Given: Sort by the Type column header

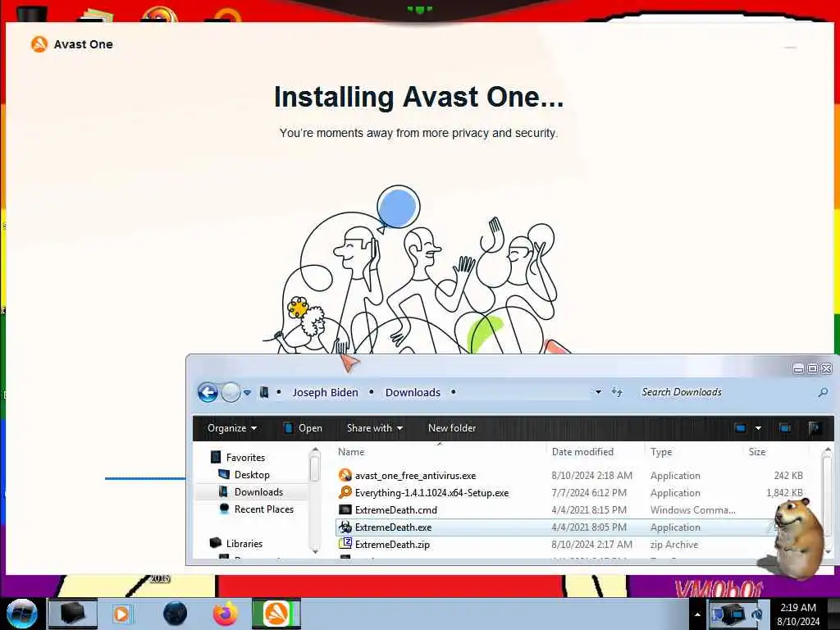Looking at the screenshot, I should [660, 452].
